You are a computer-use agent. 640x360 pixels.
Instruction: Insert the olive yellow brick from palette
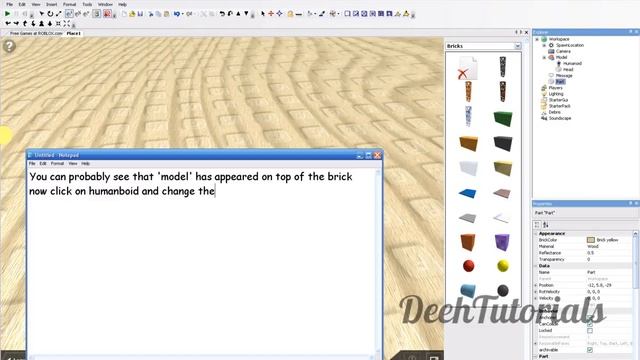click(503, 168)
